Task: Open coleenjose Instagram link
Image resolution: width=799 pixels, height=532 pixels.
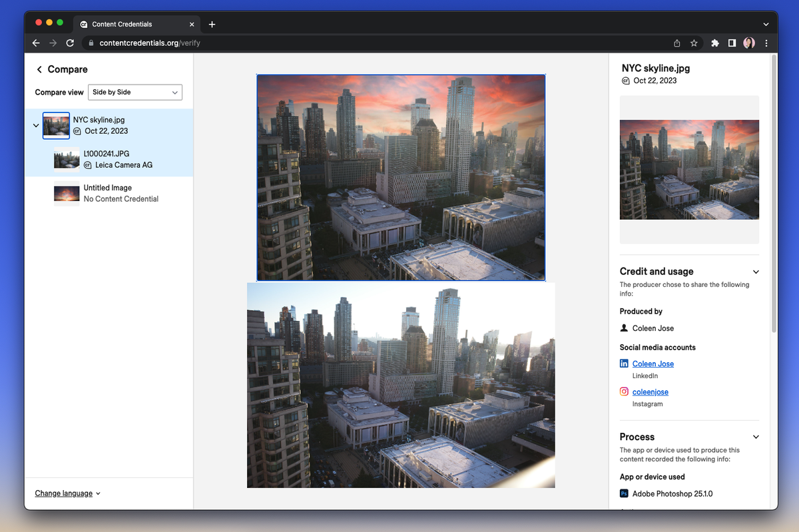Action: [650, 392]
